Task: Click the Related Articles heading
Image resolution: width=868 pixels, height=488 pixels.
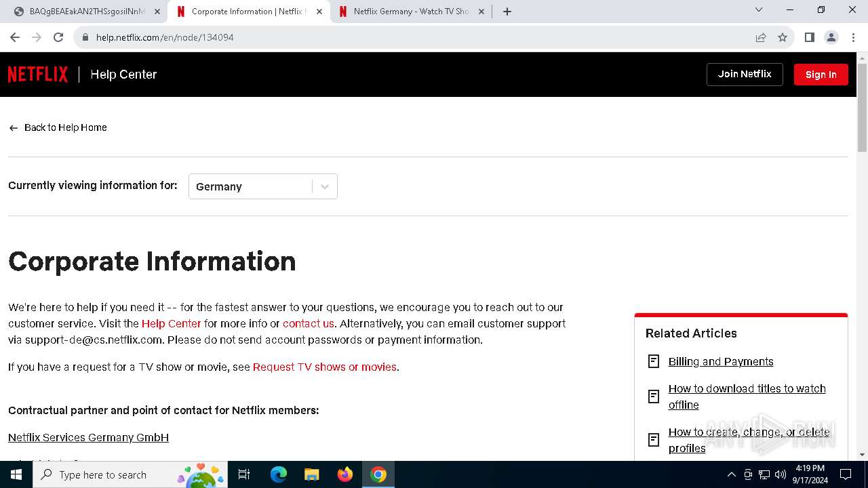Action: coord(691,333)
